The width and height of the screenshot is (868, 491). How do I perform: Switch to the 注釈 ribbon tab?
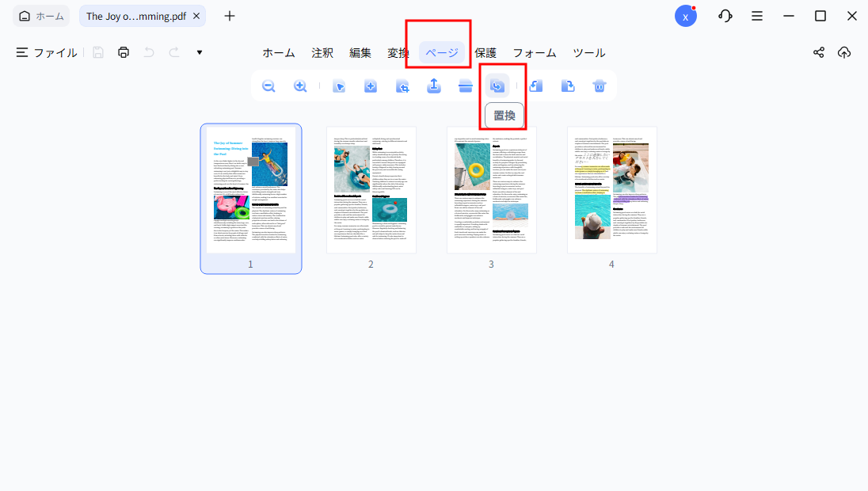tap(322, 52)
